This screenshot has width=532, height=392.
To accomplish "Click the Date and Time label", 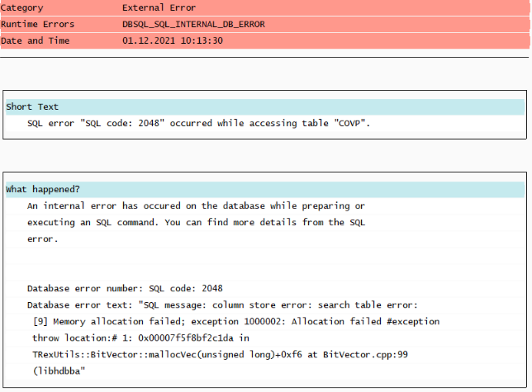I will click(35, 40).
